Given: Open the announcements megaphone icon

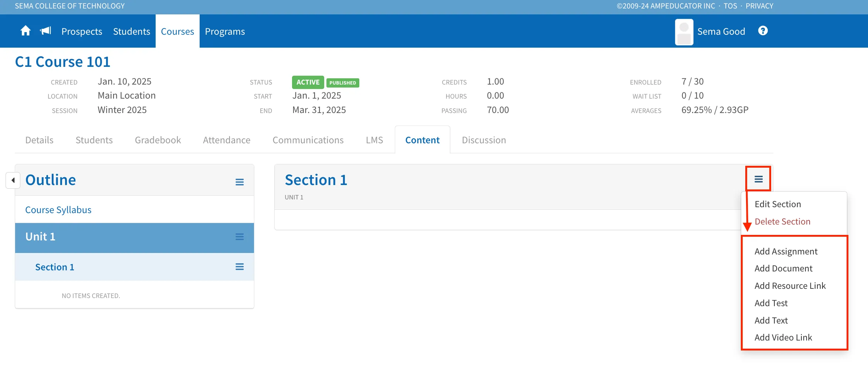Looking at the screenshot, I should (45, 31).
